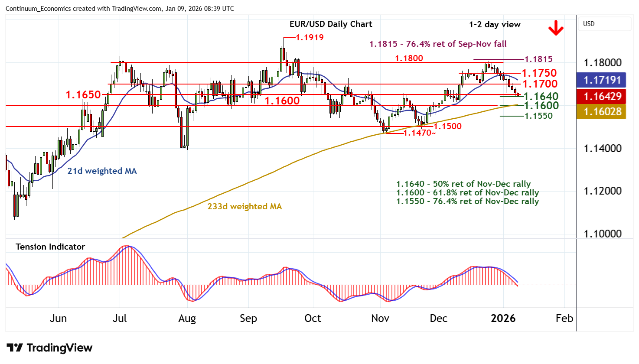
Task: Click the TradingView logo at bottom left
Action: 49,348
